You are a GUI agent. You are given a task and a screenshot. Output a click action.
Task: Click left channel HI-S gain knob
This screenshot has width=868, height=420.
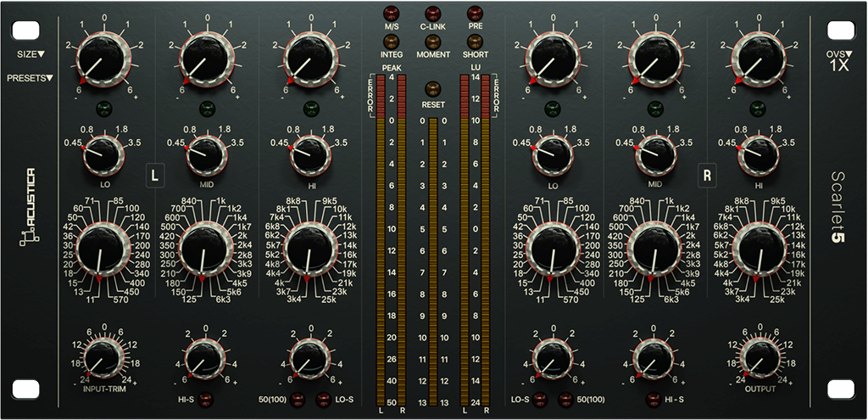[205, 358]
